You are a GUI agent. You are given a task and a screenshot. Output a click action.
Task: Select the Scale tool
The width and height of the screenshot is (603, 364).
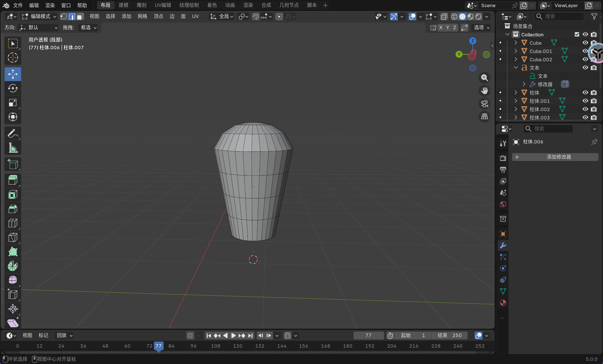[13, 103]
